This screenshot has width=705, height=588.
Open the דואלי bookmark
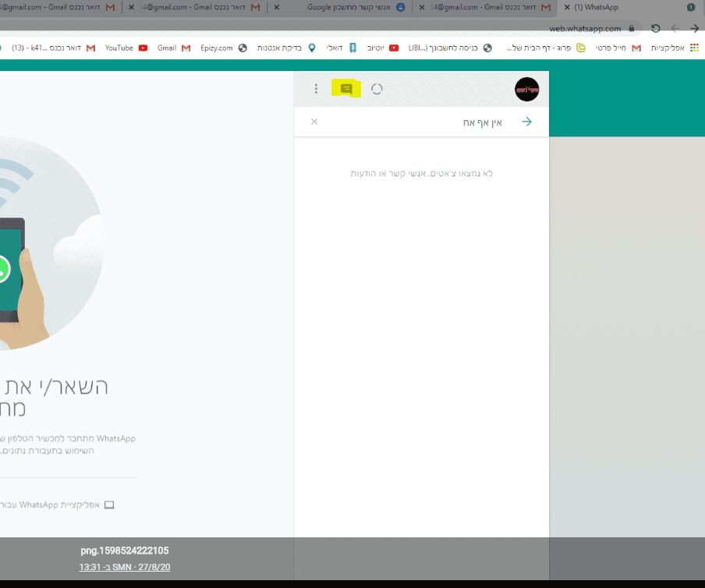[x=342, y=48]
